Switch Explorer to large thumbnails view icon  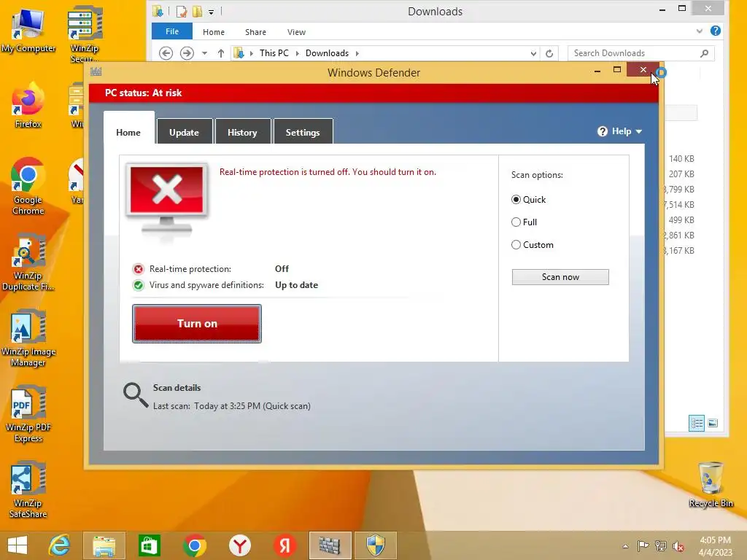[x=713, y=423]
